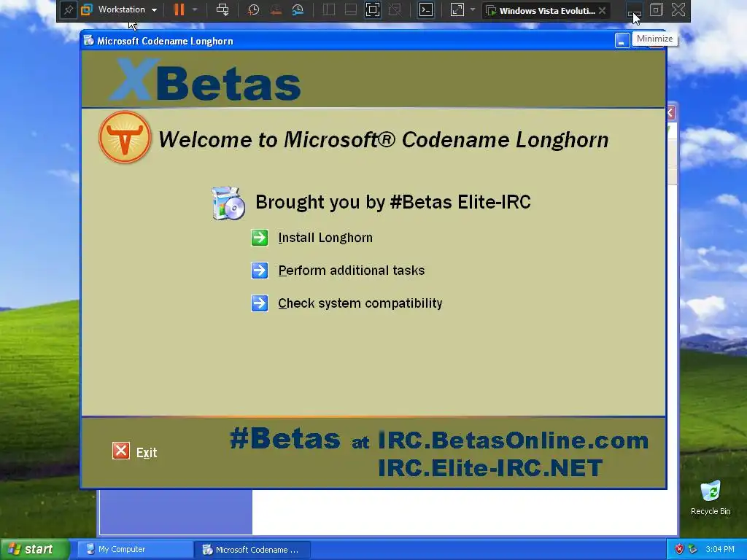Take a snapshot of the virtual machine
Viewport: 747px width, 560px height.
tap(253, 9)
